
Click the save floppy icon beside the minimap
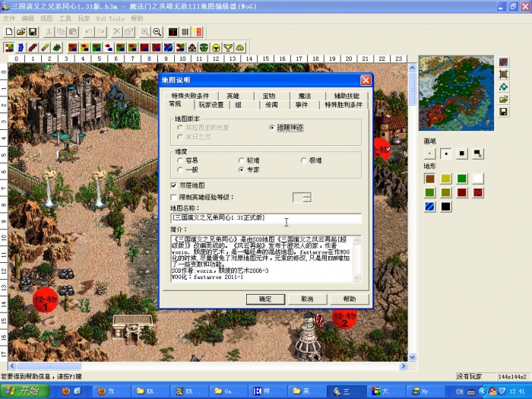tap(503, 112)
